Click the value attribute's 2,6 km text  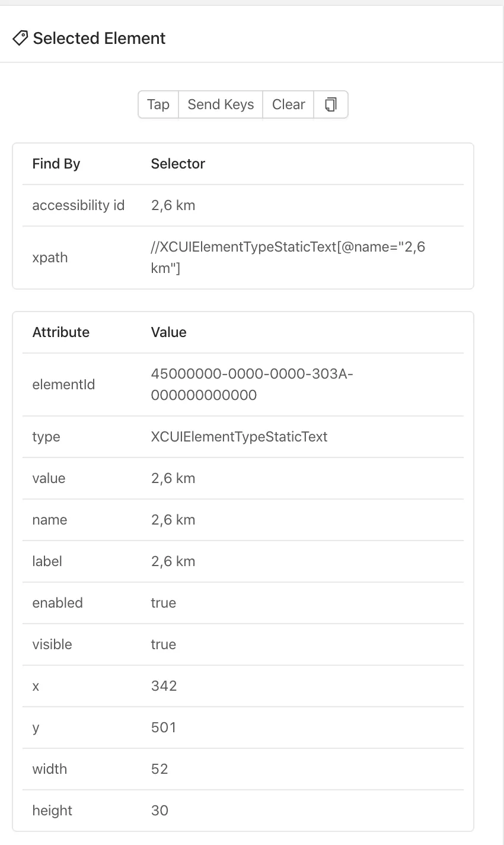pos(173,478)
